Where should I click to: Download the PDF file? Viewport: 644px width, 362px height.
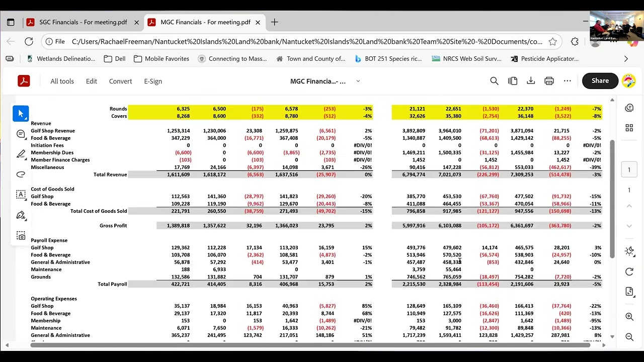[x=531, y=81]
